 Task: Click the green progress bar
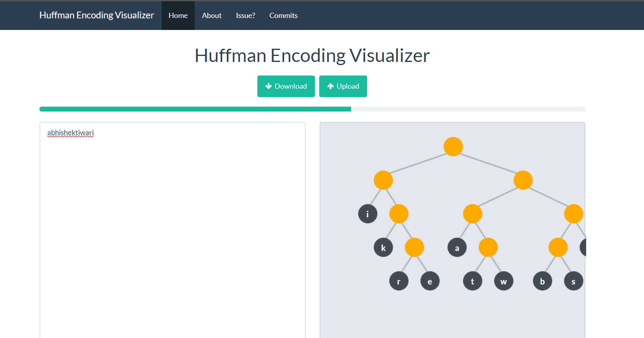click(195, 109)
